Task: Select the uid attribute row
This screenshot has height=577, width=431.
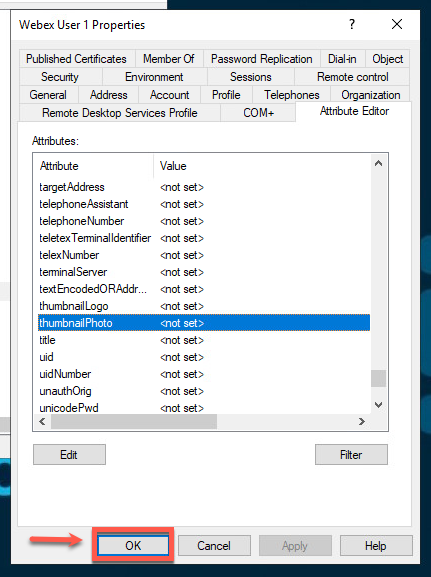Action: tap(204, 357)
